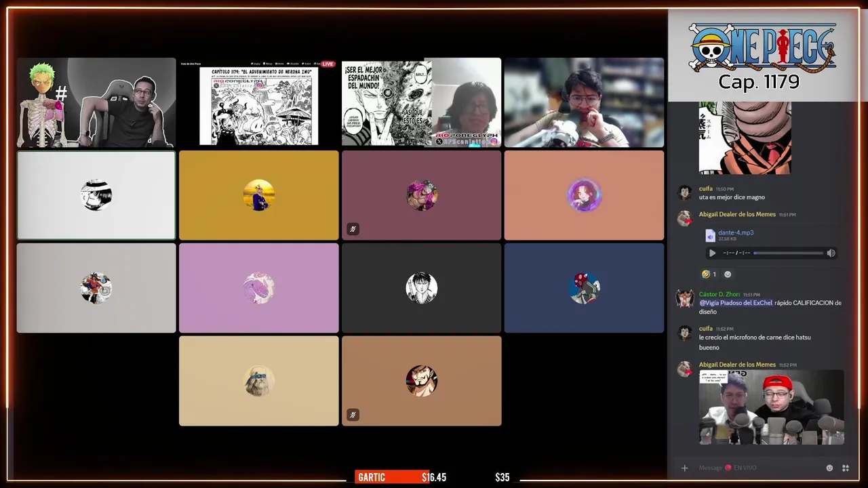Click the volume icon on the mp3 player
Image resolution: width=868 pixels, height=488 pixels.
click(831, 253)
